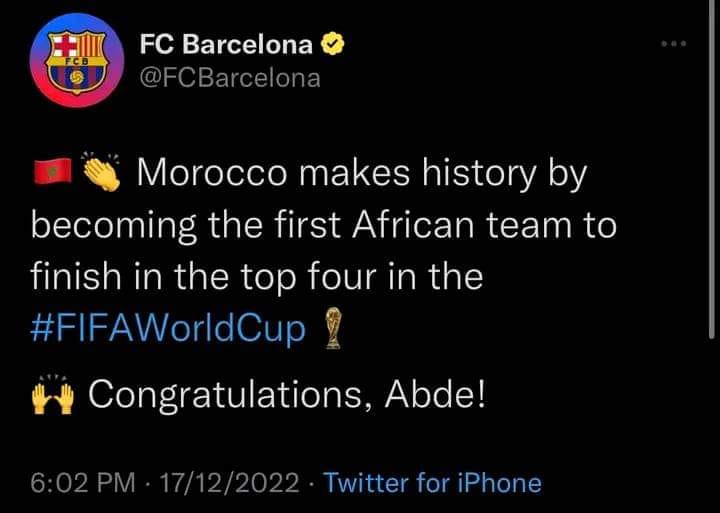Click the FCB crest inside the avatar

tap(77, 61)
